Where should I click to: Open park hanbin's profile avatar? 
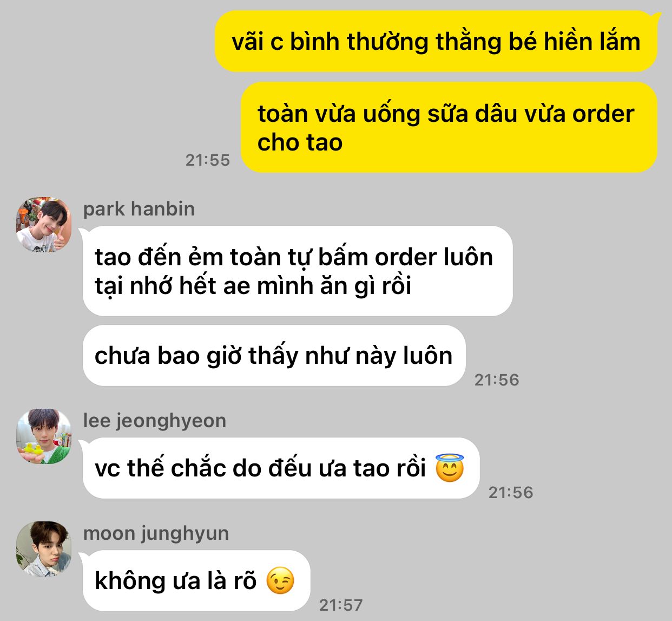point(44,224)
